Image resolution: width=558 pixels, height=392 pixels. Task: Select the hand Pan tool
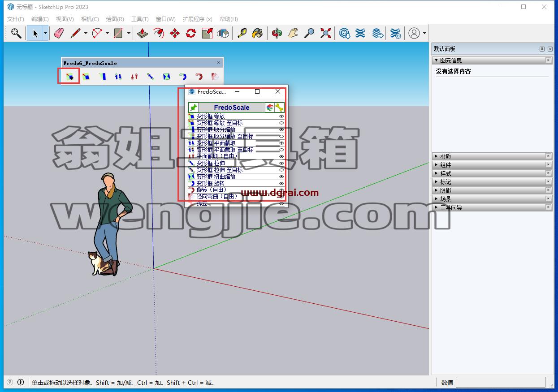293,33
